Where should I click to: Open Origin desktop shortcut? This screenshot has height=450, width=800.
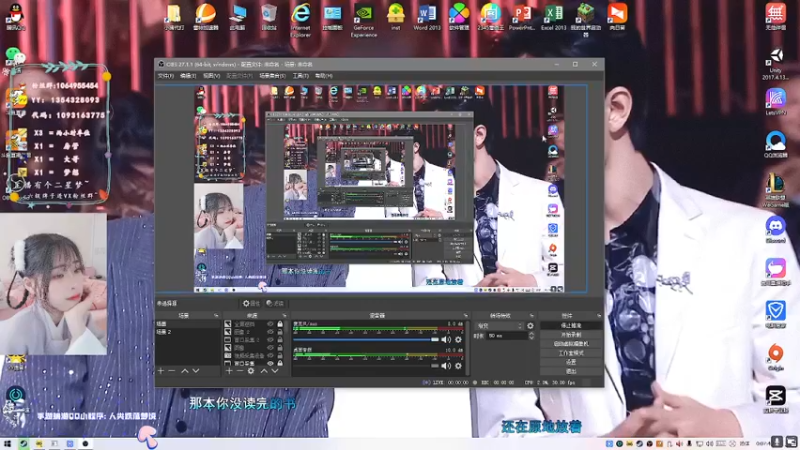(776, 357)
